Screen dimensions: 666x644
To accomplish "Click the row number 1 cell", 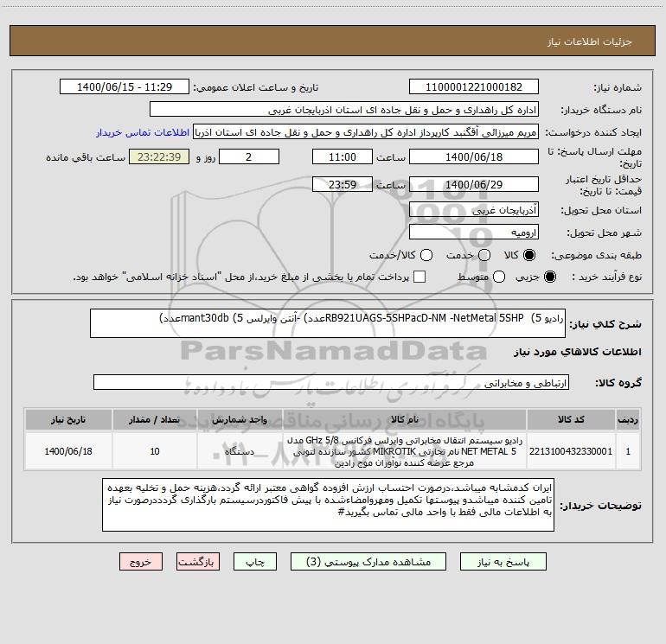I will (x=628, y=451).
